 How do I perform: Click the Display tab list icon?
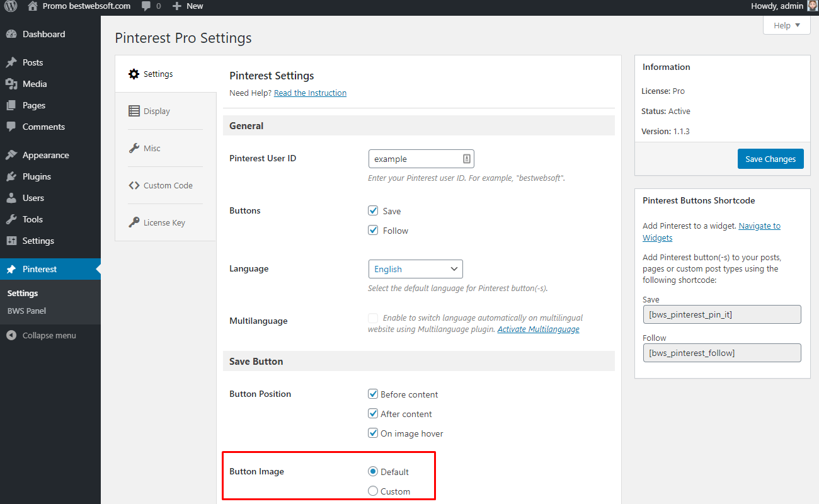click(x=134, y=111)
